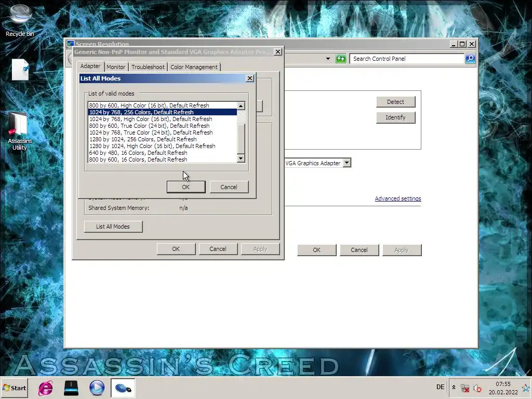
Task: Click OK in Screen Resolution window
Action: 316,250
